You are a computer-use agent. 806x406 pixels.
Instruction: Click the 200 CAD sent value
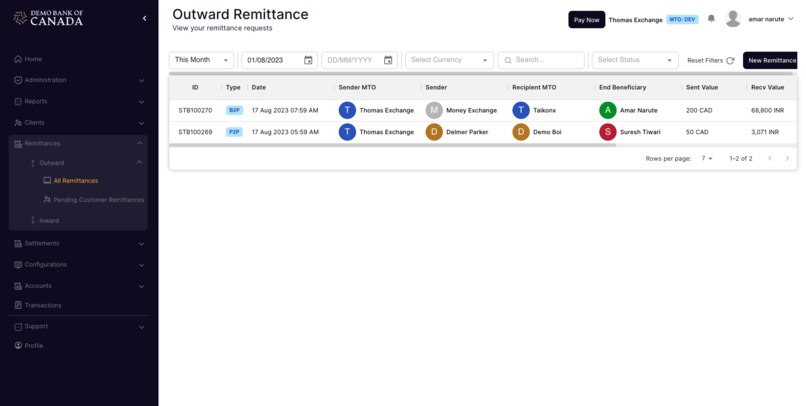coord(699,110)
